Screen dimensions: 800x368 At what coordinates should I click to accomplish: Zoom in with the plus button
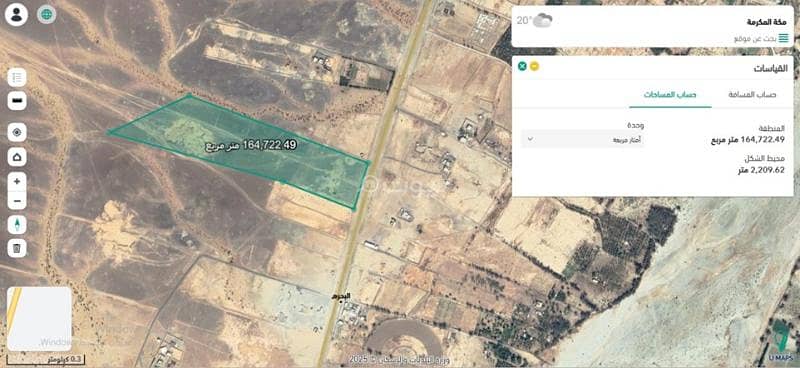point(17,181)
